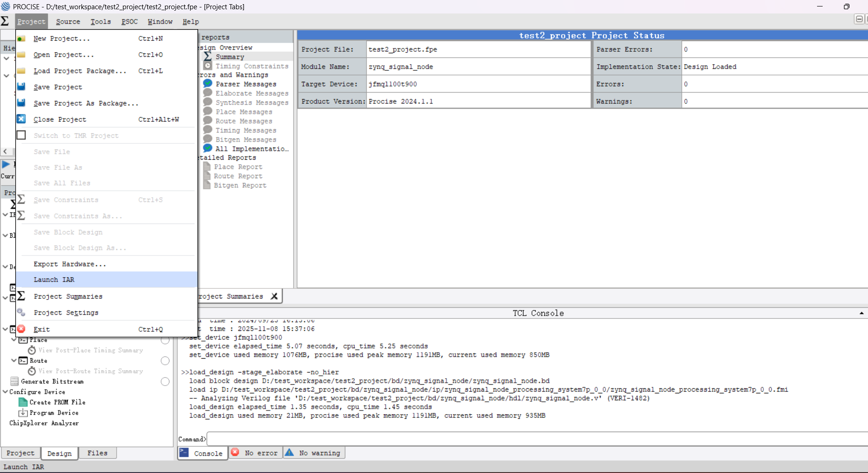Click the Project Settings gears icon
The height and width of the screenshot is (473, 868).
21,312
